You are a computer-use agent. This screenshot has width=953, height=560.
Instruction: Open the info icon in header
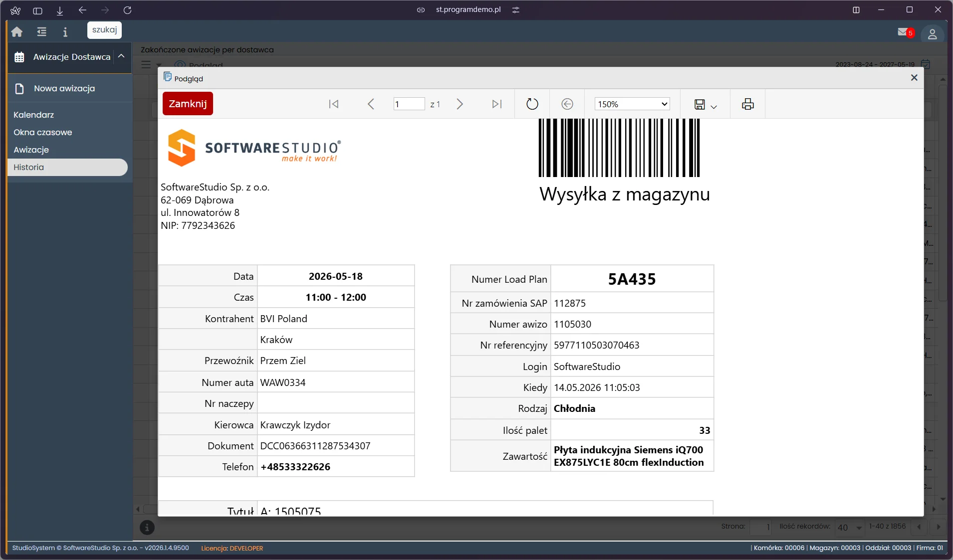pos(65,32)
